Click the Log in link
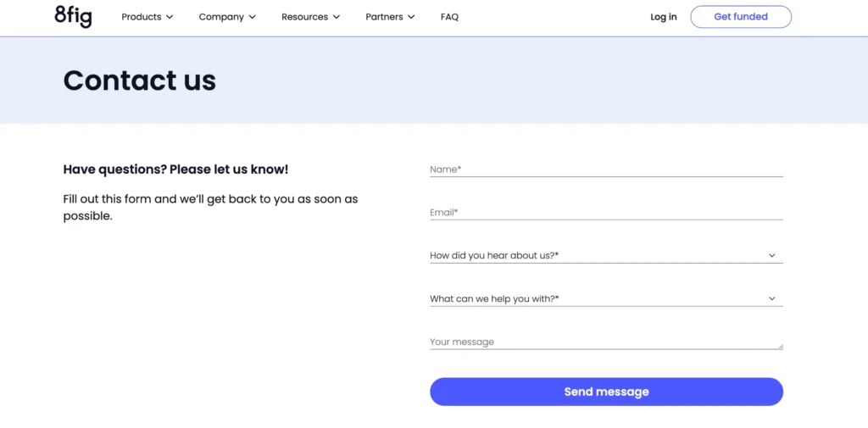The height and width of the screenshot is (428, 868). 664,17
